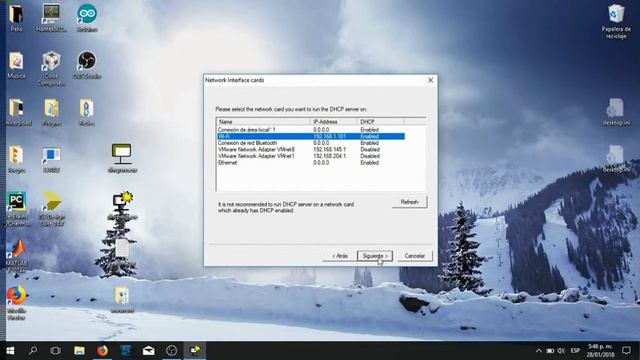Open the taskbar clock and date
Image resolution: width=640 pixels, height=360 pixels.
601,350
